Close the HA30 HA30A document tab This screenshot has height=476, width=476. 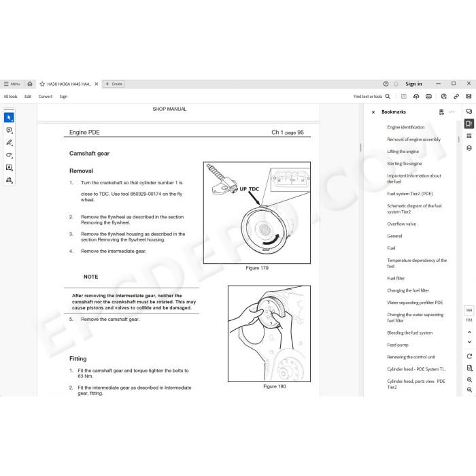coord(97,84)
